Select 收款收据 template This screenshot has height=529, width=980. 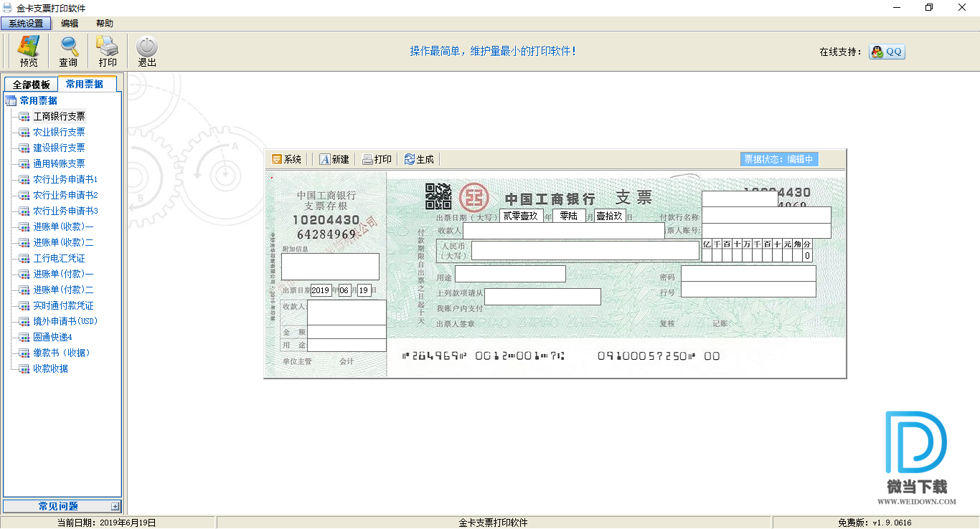tap(50, 368)
